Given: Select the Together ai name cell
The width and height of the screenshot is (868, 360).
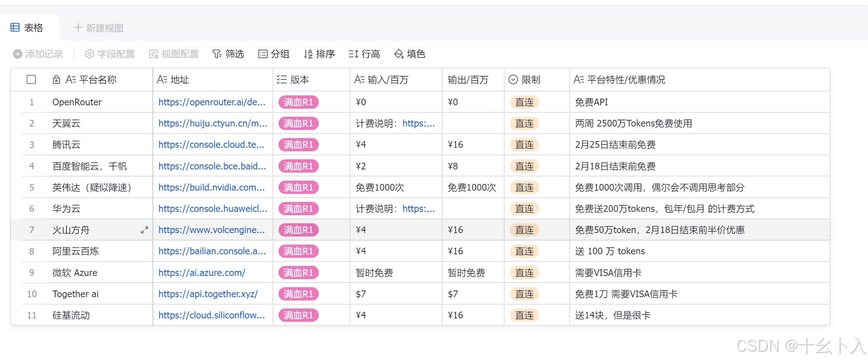Looking at the screenshot, I should pos(100,294).
